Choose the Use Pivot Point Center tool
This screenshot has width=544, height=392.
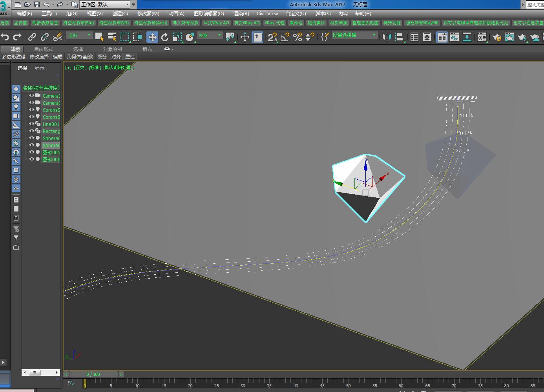point(230,37)
